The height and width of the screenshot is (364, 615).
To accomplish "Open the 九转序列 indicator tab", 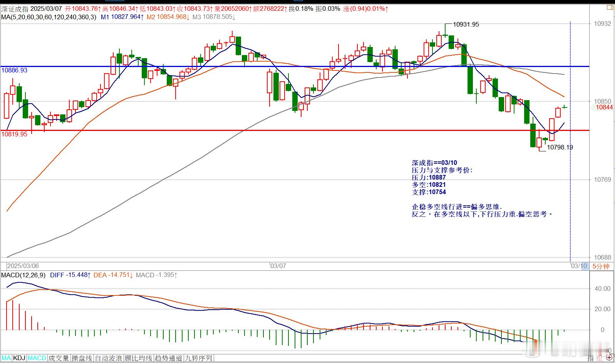I will (199, 358).
